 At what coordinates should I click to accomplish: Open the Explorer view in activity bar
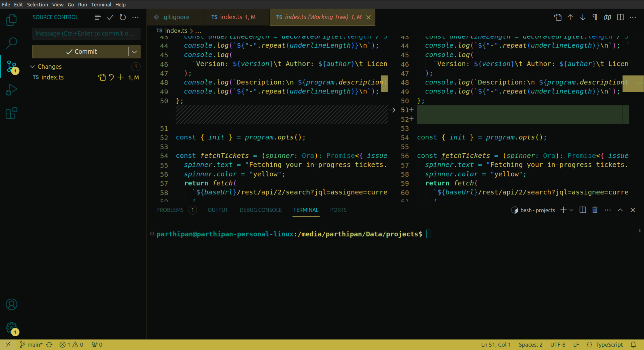point(11,20)
